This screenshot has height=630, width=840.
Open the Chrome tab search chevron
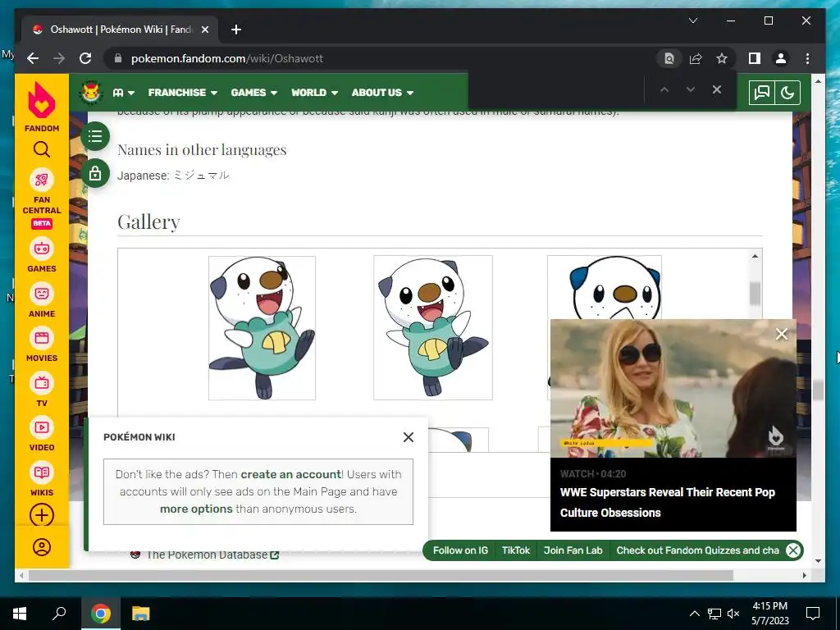click(693, 21)
